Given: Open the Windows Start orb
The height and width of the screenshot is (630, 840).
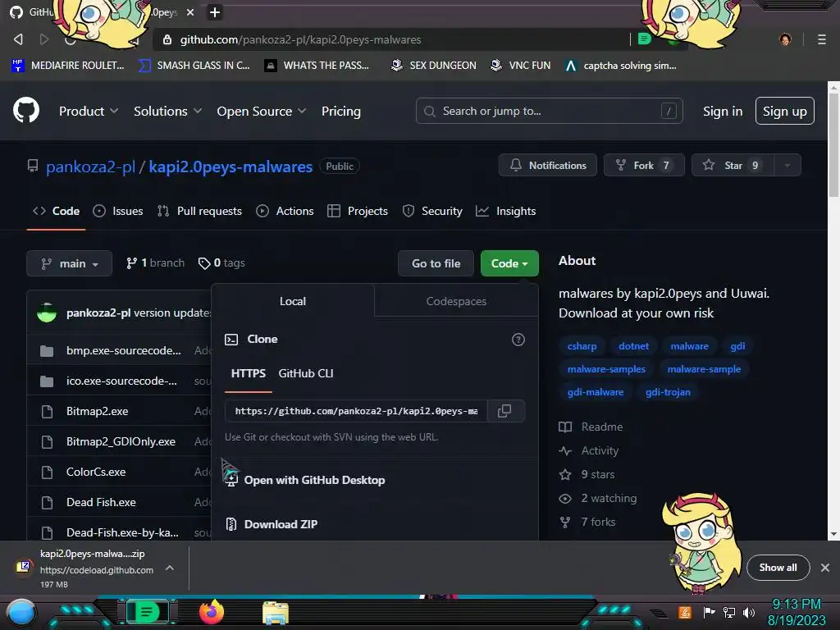Looking at the screenshot, I should [x=21, y=612].
